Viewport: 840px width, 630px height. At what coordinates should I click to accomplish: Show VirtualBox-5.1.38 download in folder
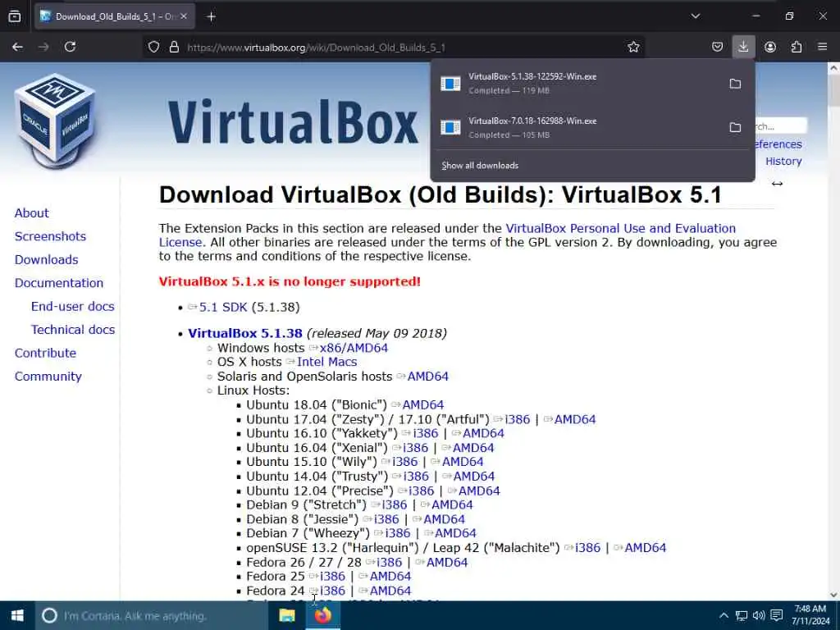point(735,84)
